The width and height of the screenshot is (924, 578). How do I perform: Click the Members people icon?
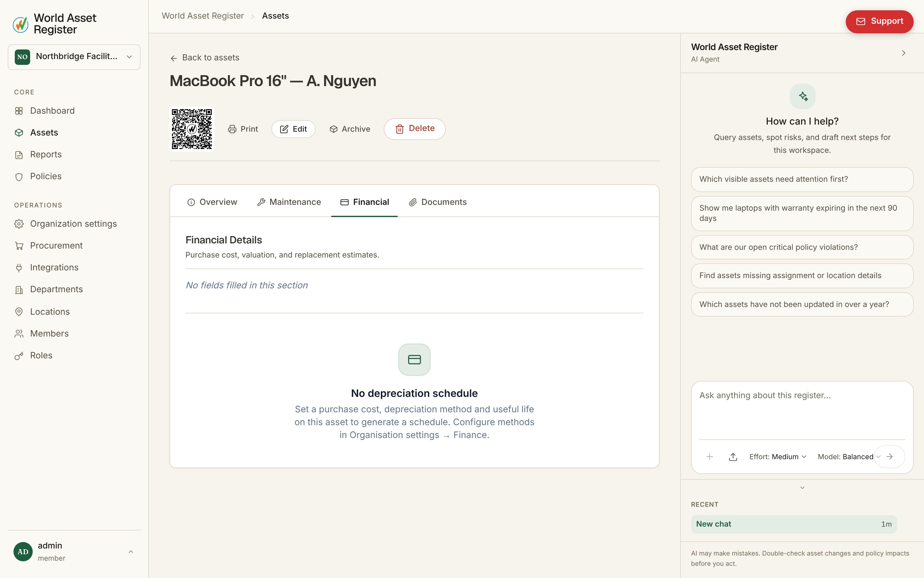tap(19, 334)
